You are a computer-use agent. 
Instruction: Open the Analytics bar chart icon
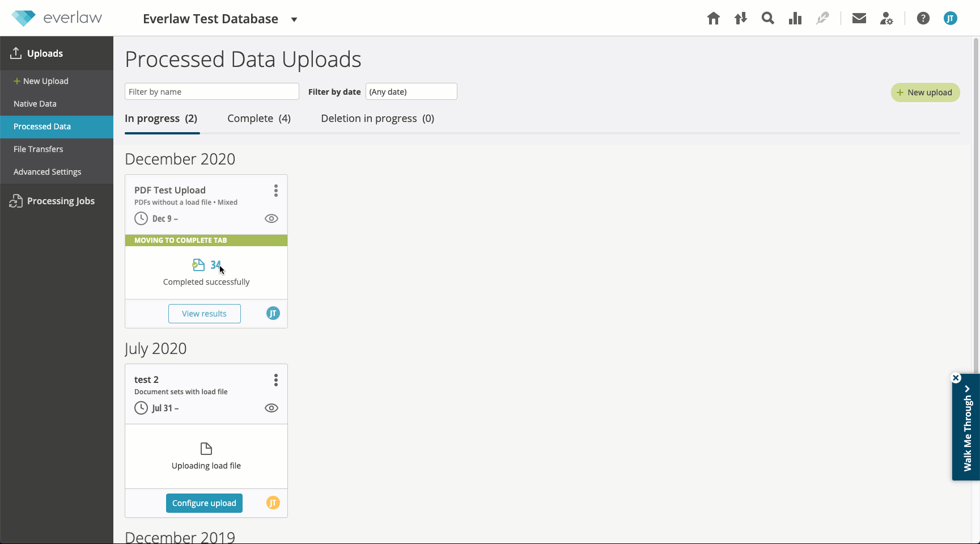click(x=795, y=19)
